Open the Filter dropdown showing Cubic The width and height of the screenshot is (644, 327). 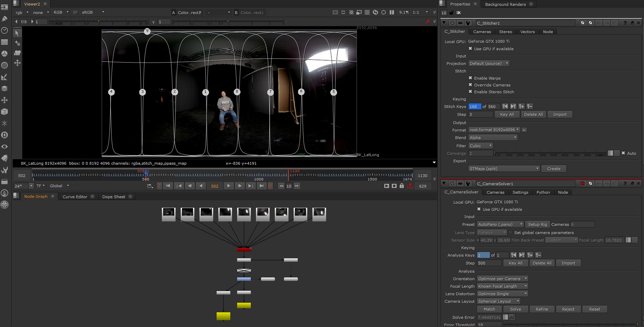(x=480, y=146)
